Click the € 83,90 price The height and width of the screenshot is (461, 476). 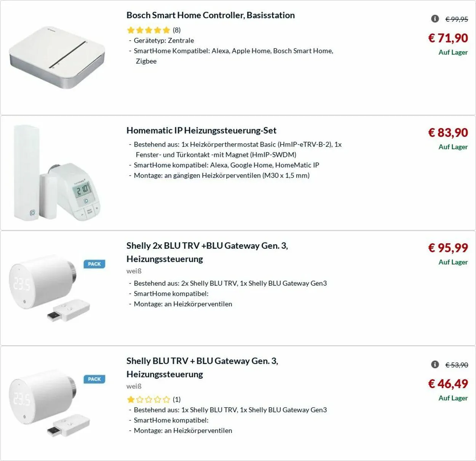pos(448,133)
